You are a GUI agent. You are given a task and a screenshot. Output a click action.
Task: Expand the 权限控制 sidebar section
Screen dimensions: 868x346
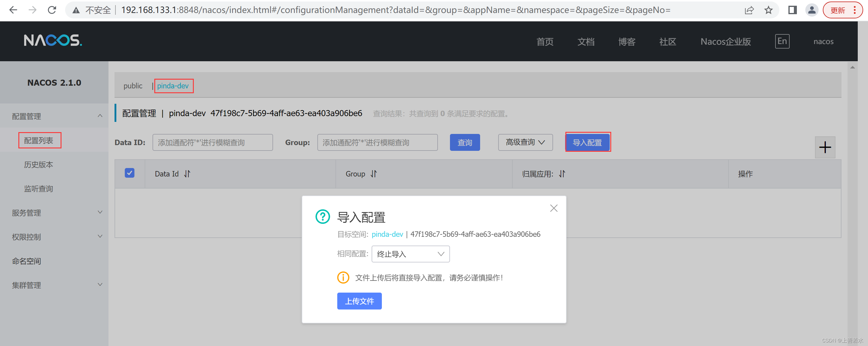54,237
